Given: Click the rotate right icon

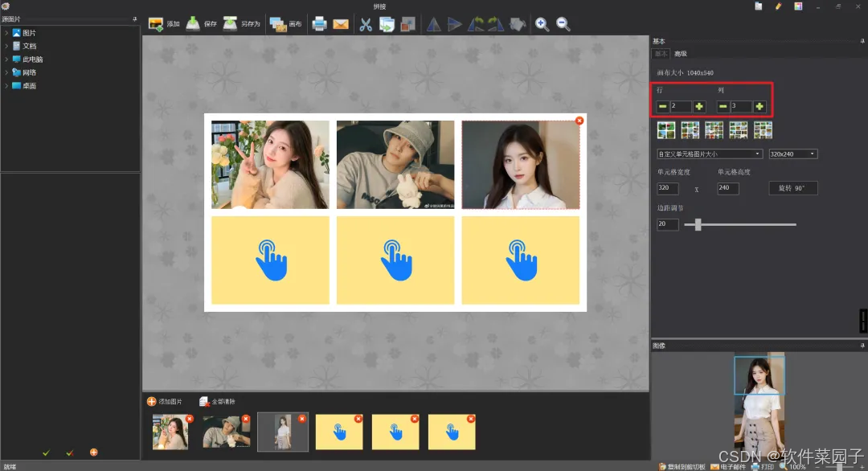Looking at the screenshot, I should click(x=496, y=24).
